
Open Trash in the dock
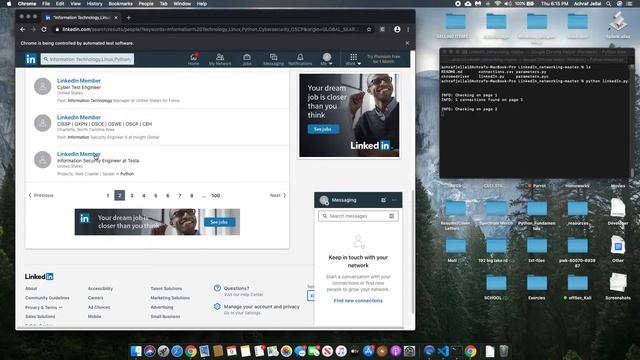504,351
